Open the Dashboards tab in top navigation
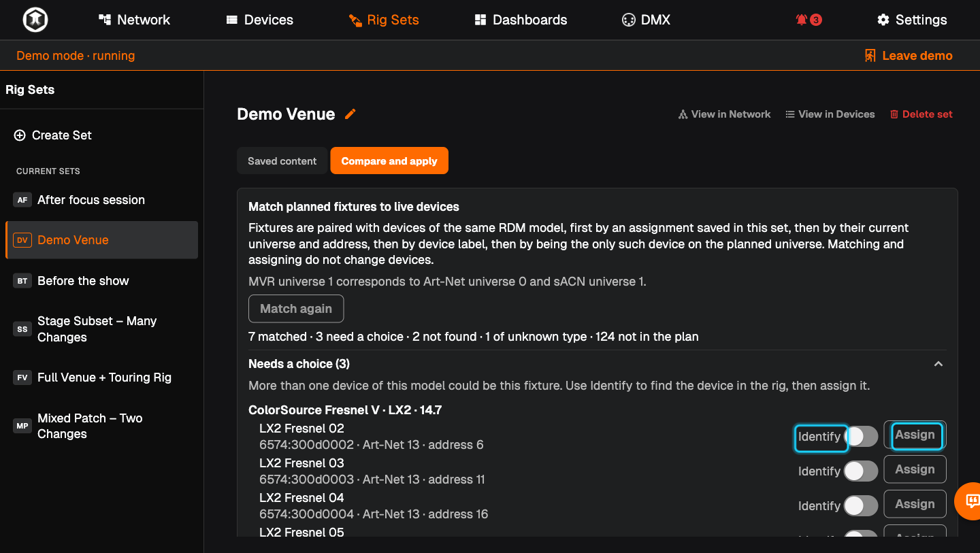 [x=521, y=20]
